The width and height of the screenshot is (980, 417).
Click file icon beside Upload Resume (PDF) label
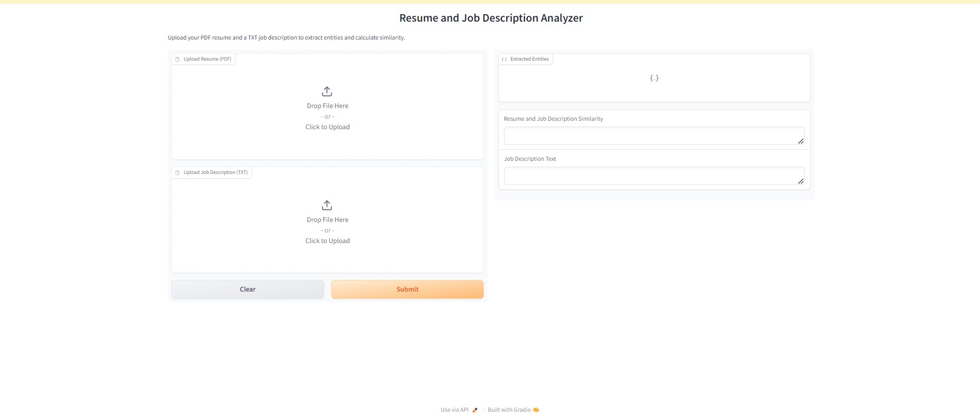(x=178, y=60)
